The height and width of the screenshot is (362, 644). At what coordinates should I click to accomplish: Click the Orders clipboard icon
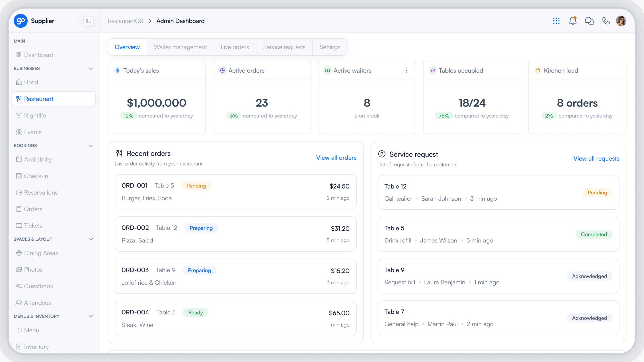click(19, 209)
